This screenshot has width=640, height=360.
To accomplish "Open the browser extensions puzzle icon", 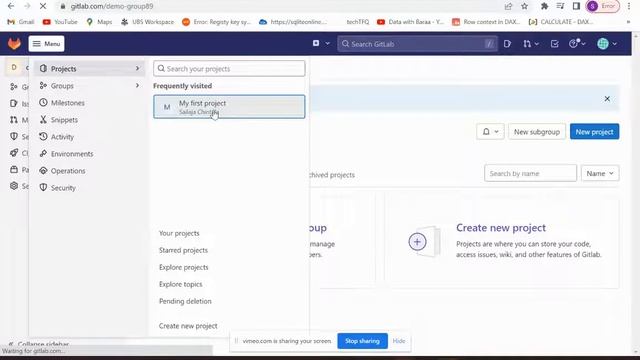I will 544,6.
